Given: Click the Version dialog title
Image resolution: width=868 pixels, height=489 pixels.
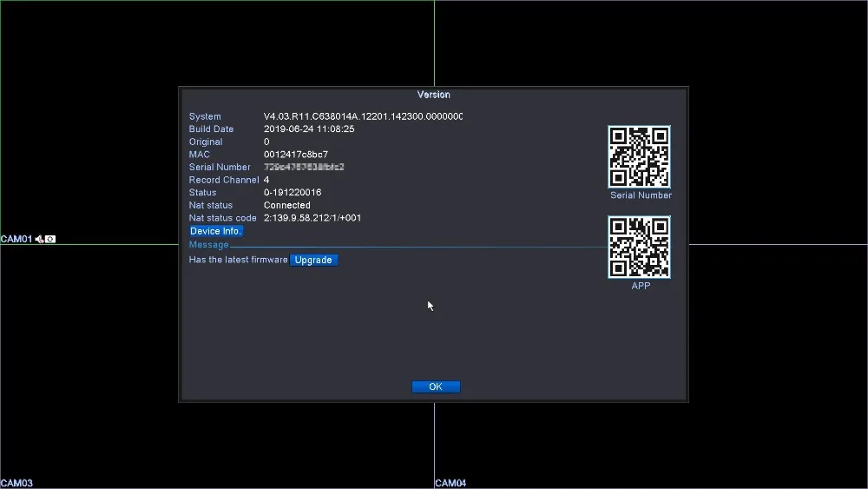Looking at the screenshot, I should (x=434, y=95).
